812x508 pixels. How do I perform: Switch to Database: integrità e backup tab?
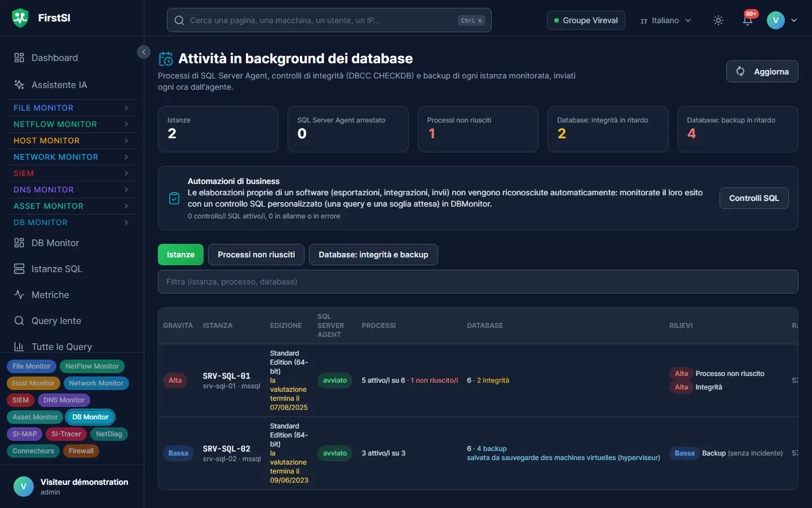coord(373,255)
